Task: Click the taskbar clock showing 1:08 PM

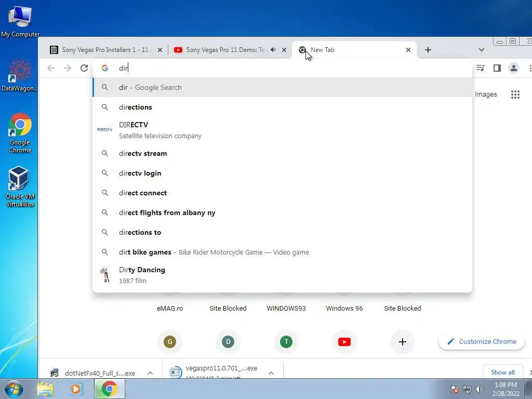Action: (506, 389)
